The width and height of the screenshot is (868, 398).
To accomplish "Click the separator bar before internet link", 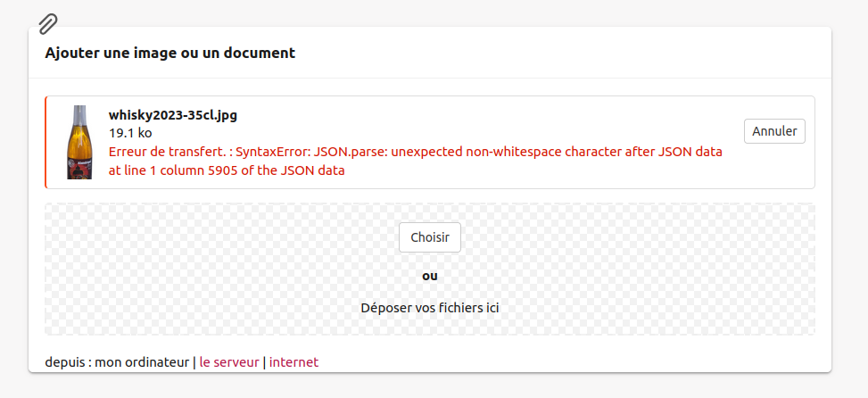I will click(264, 362).
